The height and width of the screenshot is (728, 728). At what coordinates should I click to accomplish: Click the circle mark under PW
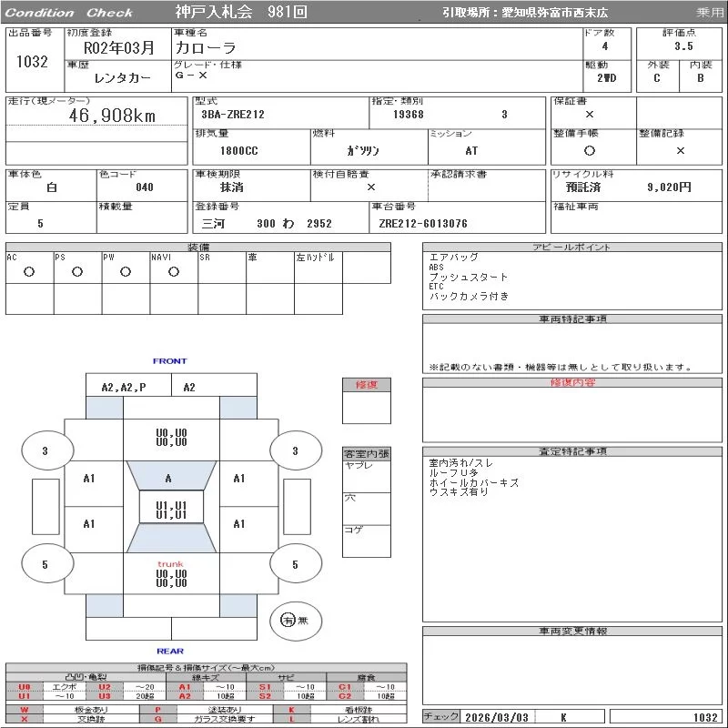(x=126, y=271)
